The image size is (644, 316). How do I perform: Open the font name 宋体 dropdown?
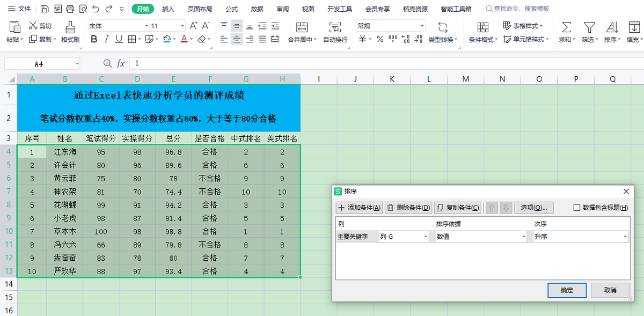pyautogui.click(x=147, y=26)
